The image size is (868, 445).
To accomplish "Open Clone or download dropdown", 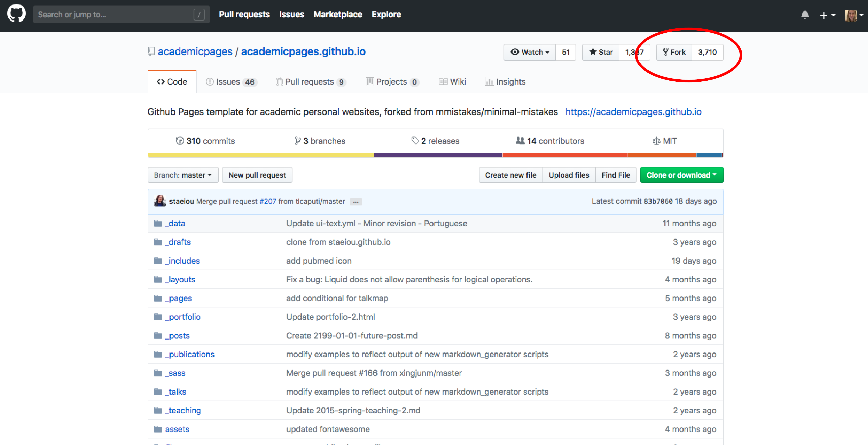I will tap(681, 175).
